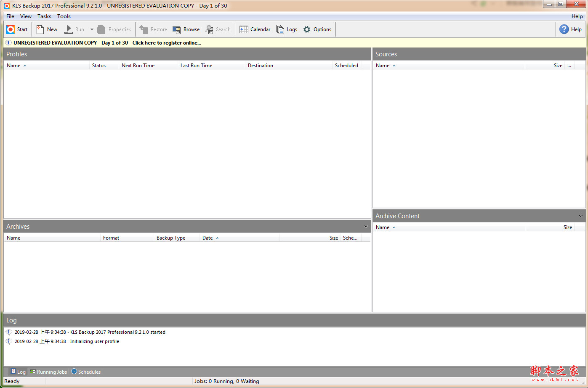Open the Calendar view

click(255, 29)
